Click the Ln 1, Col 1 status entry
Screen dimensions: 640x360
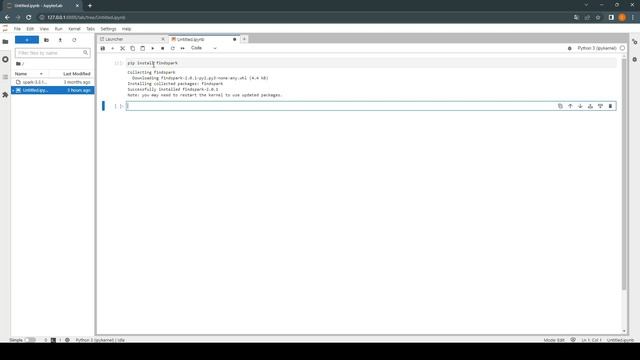(591, 340)
